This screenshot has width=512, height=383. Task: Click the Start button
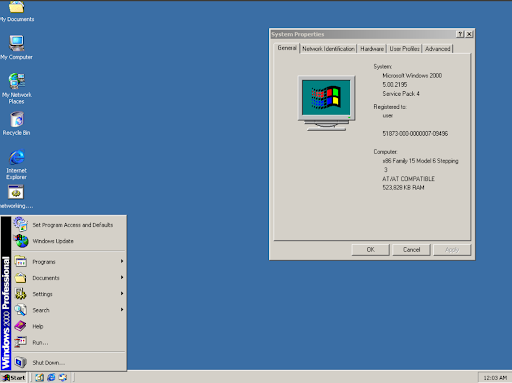pyautogui.click(x=14, y=378)
